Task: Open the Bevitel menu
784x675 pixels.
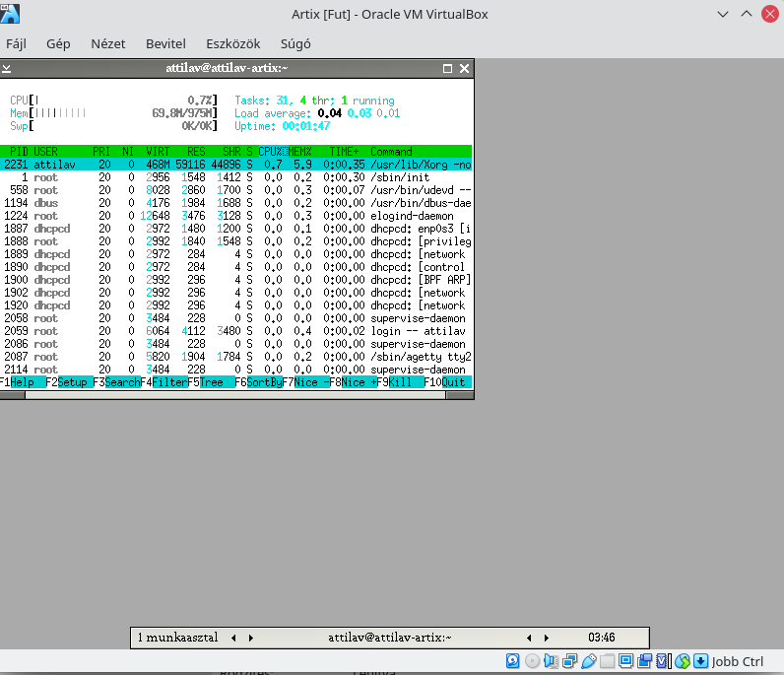Action: tap(165, 44)
